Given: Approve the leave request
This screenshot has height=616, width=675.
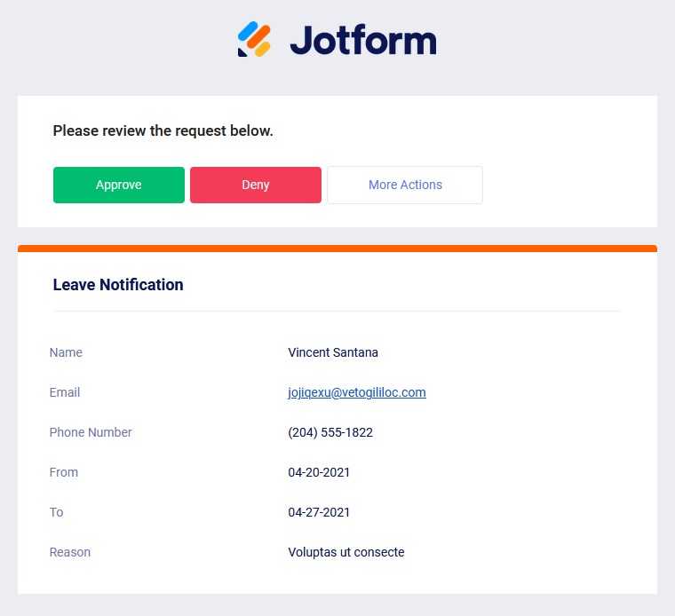Looking at the screenshot, I should [x=119, y=185].
